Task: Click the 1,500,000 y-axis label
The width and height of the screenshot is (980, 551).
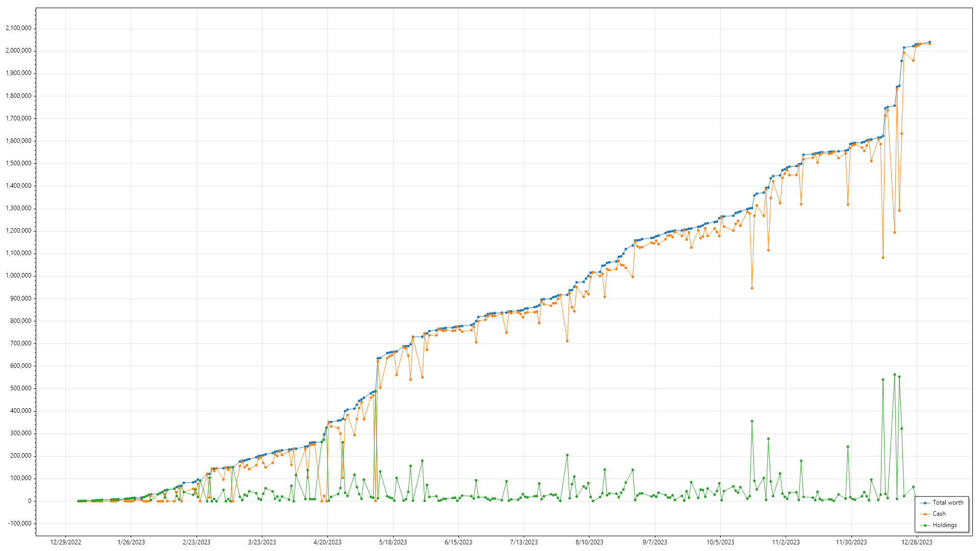Action: pyautogui.click(x=18, y=163)
